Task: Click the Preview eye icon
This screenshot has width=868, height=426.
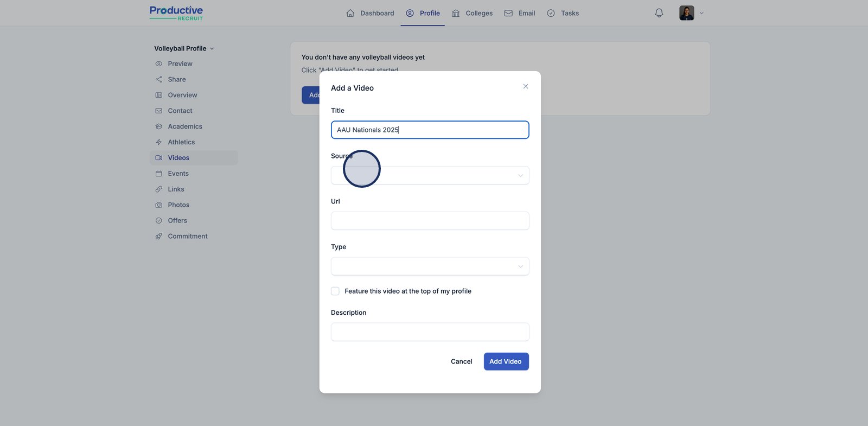Action: pyautogui.click(x=159, y=64)
